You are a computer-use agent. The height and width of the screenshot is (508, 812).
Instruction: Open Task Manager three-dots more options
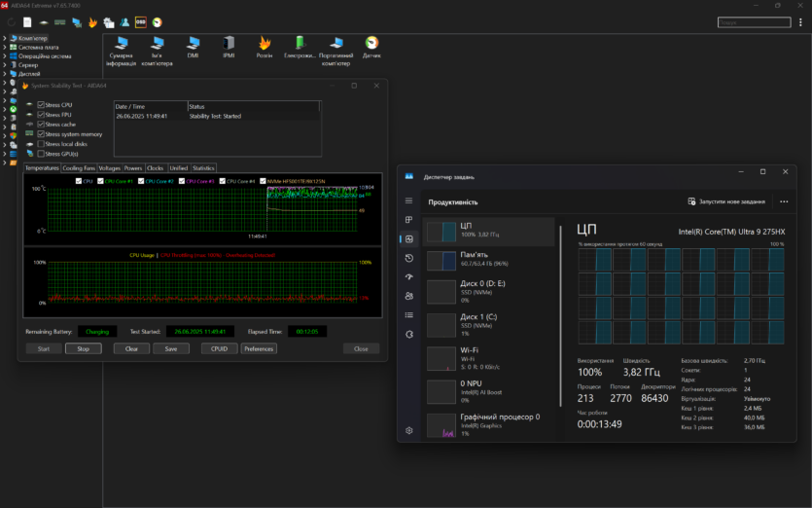(784, 201)
